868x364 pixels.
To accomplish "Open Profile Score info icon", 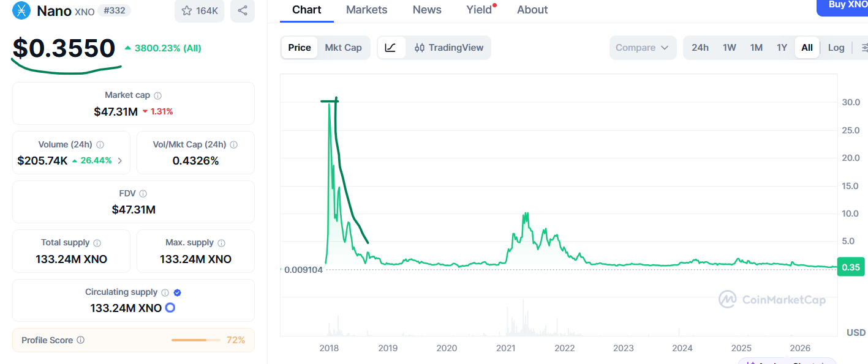I will [x=80, y=340].
